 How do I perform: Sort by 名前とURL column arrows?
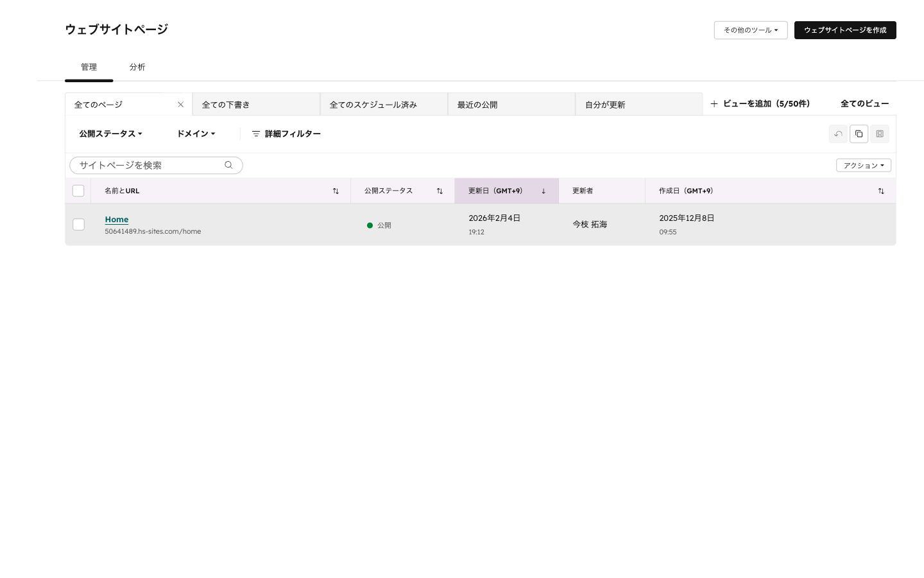coord(336,191)
